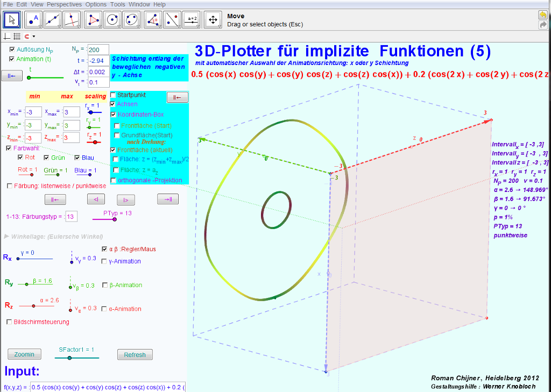Pick the Circle with Center tool

coord(113,20)
